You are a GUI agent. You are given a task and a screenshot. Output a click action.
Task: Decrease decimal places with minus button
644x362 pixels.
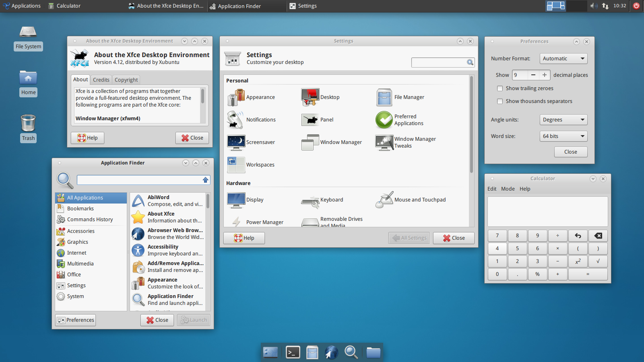tap(533, 75)
